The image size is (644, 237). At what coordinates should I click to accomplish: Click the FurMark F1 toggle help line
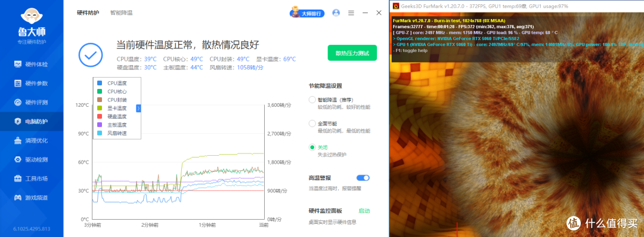(x=410, y=50)
